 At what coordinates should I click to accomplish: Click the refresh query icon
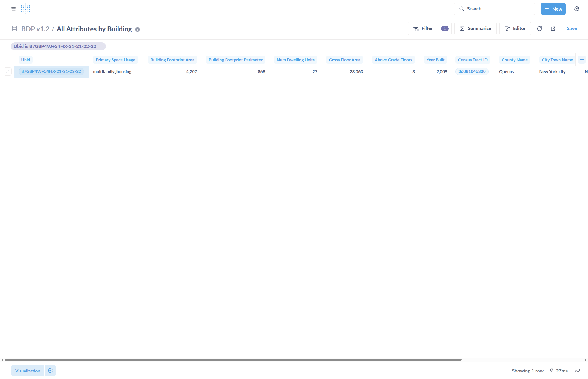click(539, 29)
